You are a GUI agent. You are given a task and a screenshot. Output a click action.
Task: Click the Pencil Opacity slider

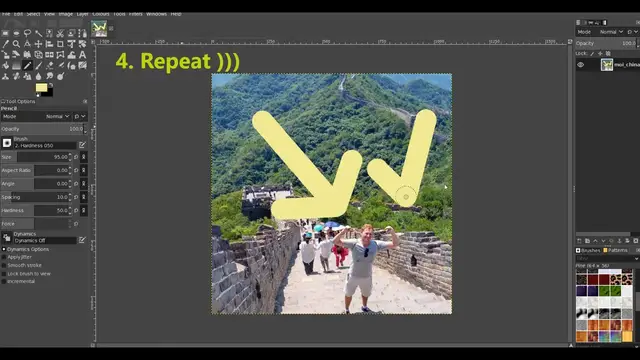(x=42, y=129)
